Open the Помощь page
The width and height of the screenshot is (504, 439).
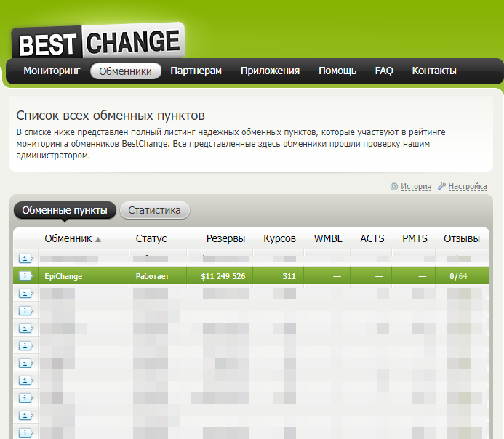coord(337,71)
